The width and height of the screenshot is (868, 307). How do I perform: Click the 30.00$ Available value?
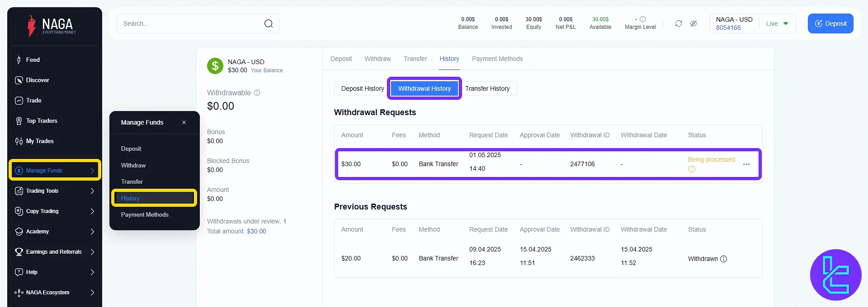tap(600, 19)
